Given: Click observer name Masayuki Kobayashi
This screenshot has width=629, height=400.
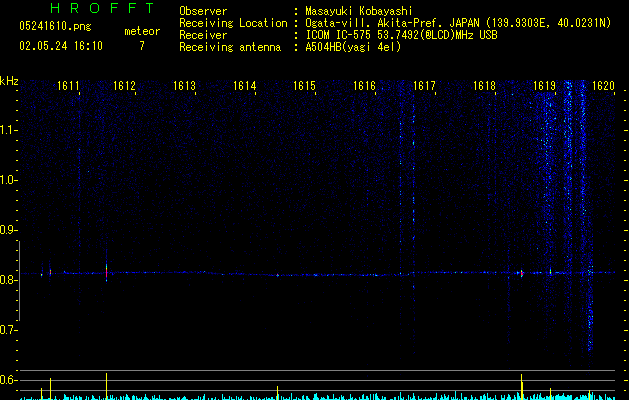Looking at the screenshot, I should (x=359, y=11).
